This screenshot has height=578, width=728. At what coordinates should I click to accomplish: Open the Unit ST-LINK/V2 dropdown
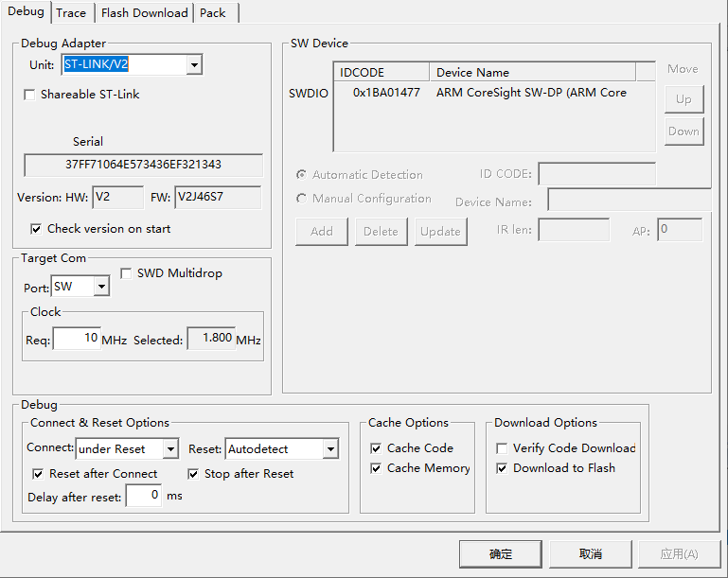tap(194, 64)
